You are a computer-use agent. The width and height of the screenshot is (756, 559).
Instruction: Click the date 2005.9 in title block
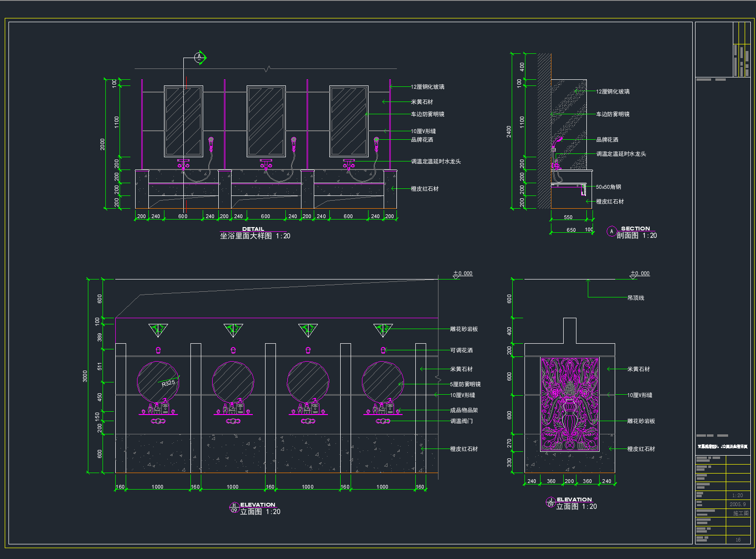point(738,504)
